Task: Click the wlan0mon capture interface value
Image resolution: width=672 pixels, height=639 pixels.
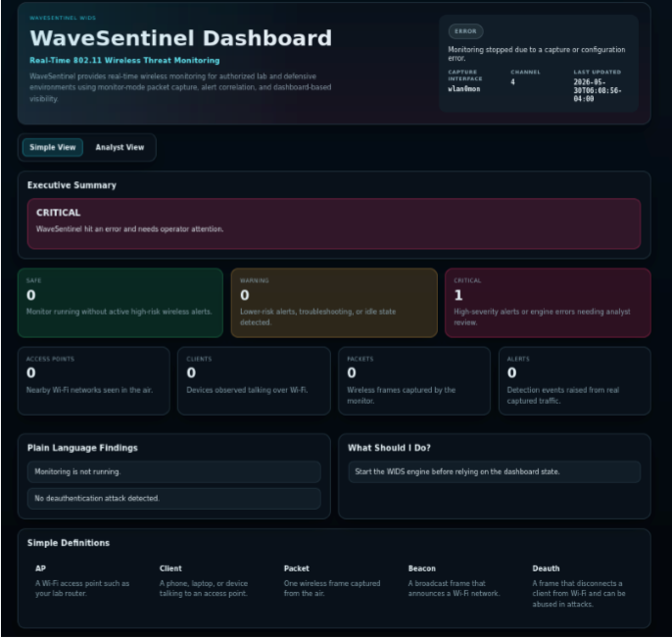Action: pyautogui.click(x=463, y=89)
